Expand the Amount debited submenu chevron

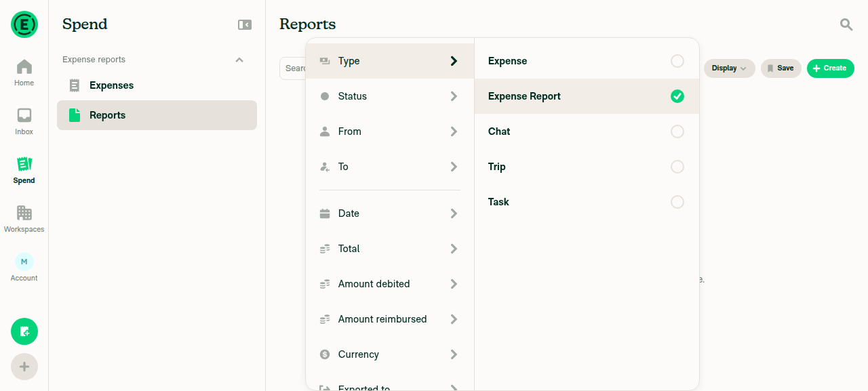(454, 284)
